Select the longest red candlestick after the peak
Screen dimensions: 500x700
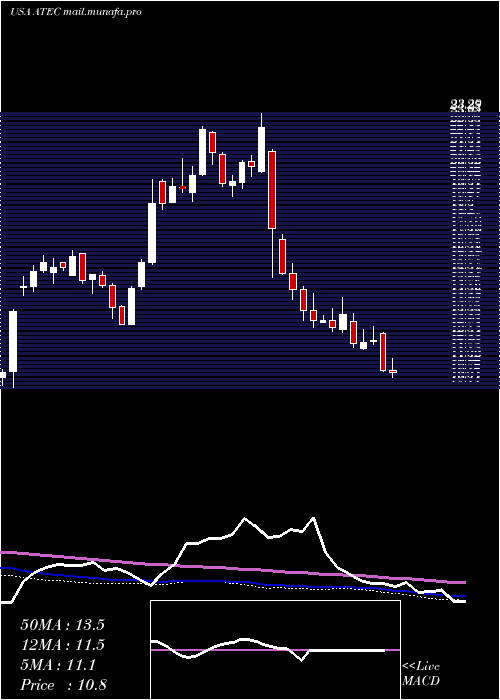click(272, 190)
